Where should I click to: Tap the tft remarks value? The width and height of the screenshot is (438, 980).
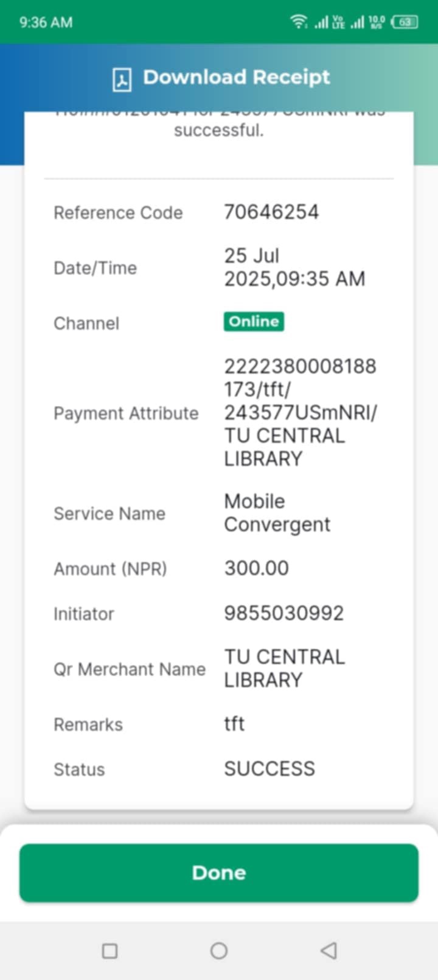click(234, 723)
